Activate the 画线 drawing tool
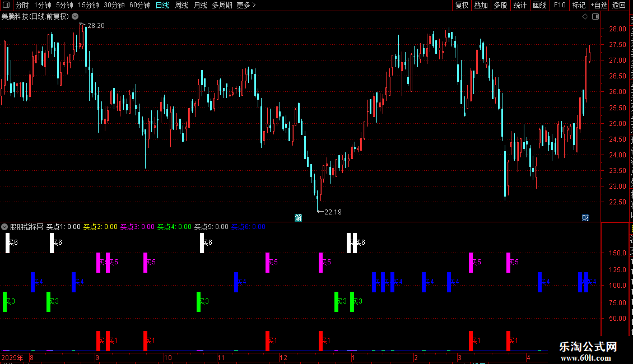 click(539, 5)
